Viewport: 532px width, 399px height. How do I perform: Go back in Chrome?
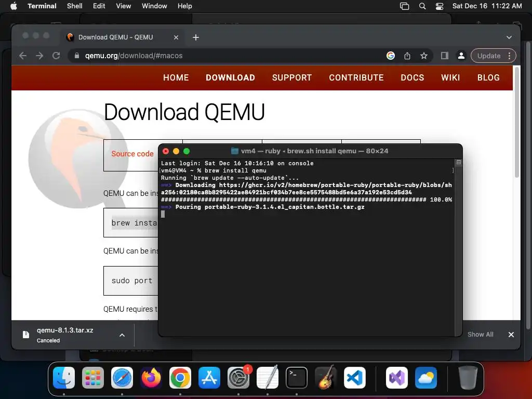click(x=23, y=56)
